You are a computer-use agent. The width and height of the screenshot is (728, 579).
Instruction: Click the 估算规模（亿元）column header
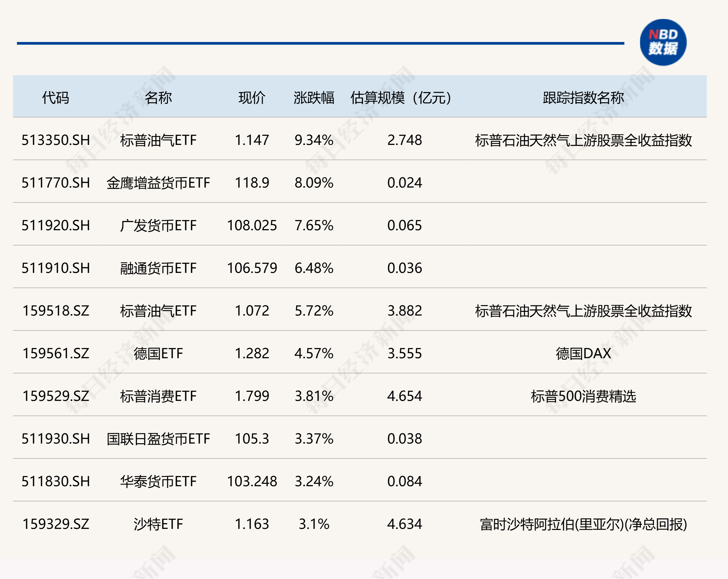pyautogui.click(x=401, y=98)
